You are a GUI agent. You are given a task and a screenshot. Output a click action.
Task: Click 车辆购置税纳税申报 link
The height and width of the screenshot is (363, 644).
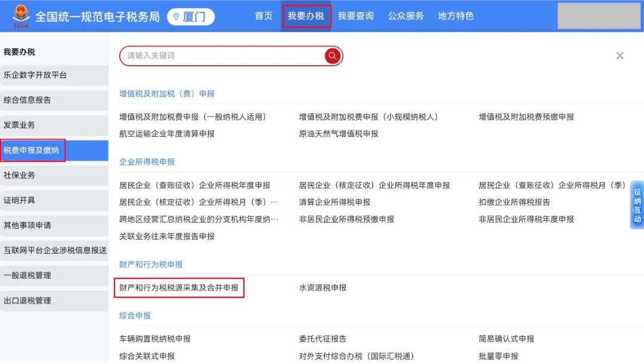[x=155, y=339]
